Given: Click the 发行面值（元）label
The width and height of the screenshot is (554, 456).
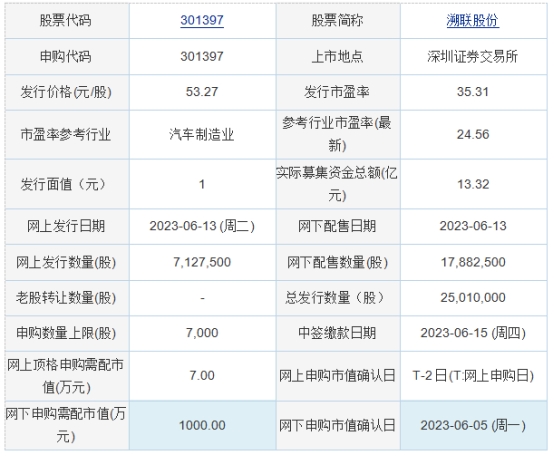Looking at the screenshot, I should click(64, 184).
